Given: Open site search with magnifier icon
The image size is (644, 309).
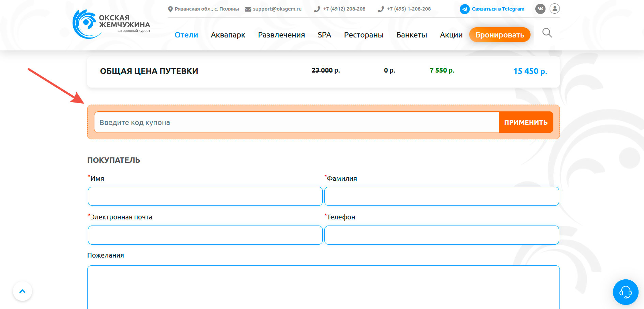Looking at the screenshot, I should pyautogui.click(x=547, y=33).
